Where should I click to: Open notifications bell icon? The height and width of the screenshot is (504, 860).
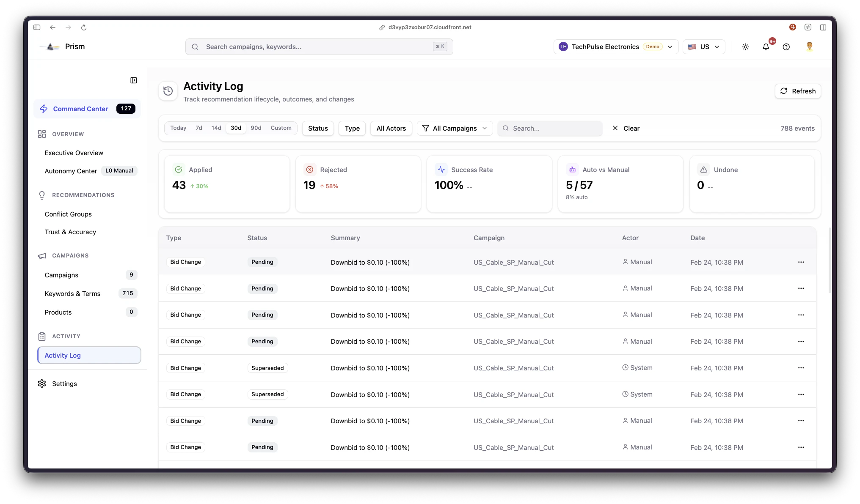point(766,47)
